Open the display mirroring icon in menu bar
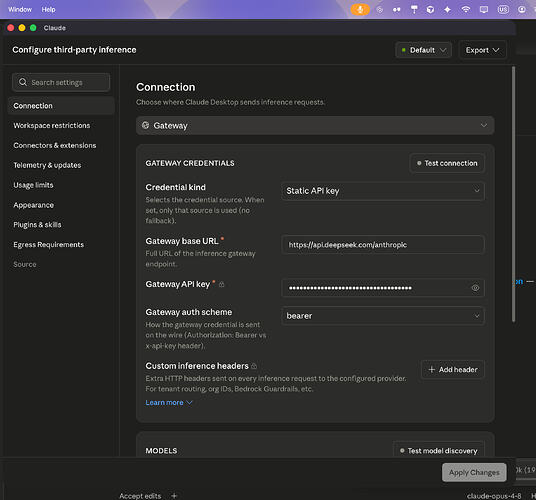The width and height of the screenshot is (536, 500). (484, 9)
